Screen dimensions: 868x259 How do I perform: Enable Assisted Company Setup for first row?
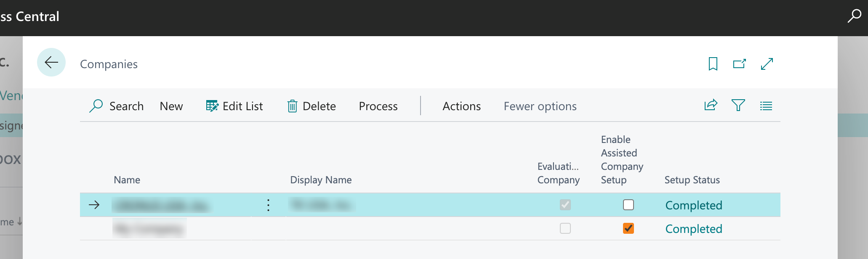tap(628, 205)
